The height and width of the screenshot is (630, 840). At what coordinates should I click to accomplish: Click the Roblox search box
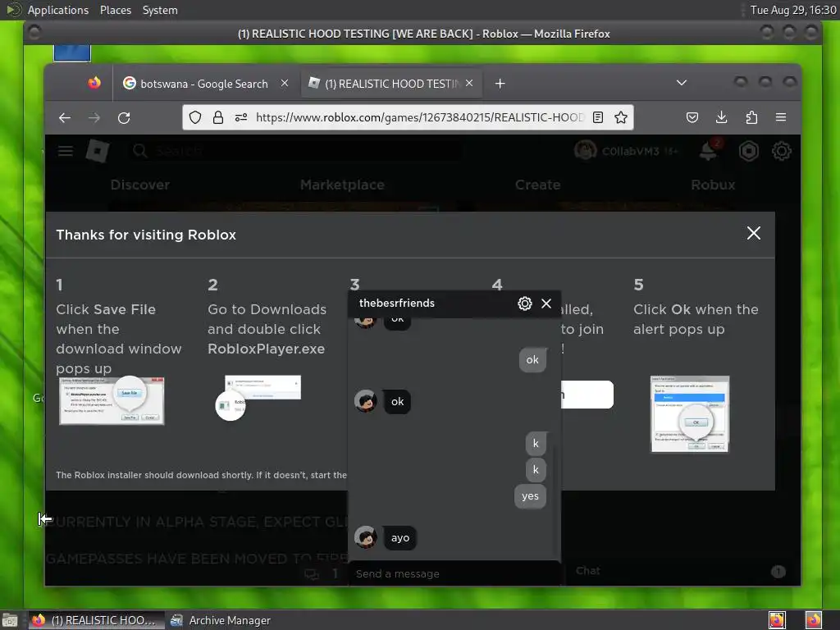point(294,151)
